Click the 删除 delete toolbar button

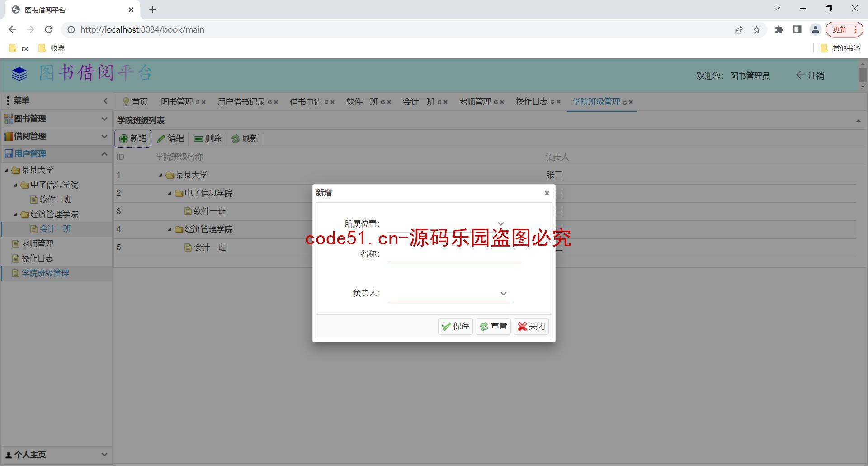[208, 138]
